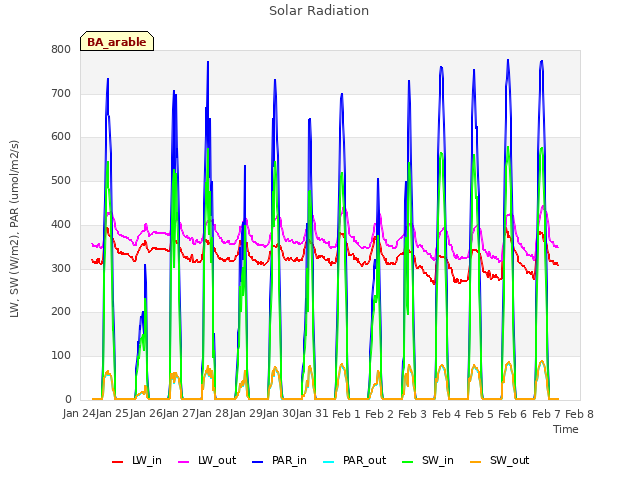This screenshot has width=640, height=480.
Task: Click the Jan 27 x-axis tick label
Action: click(179, 414)
